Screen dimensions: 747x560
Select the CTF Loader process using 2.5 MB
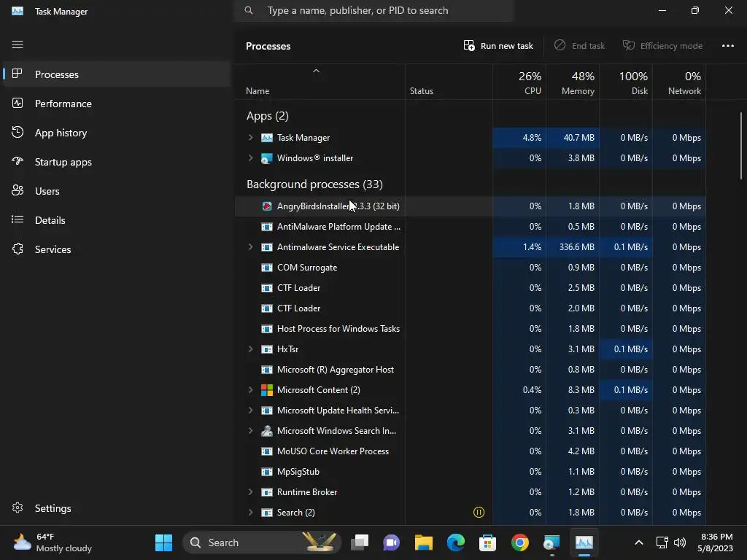(471, 288)
